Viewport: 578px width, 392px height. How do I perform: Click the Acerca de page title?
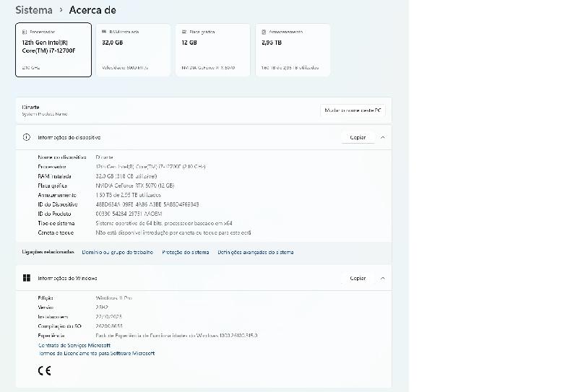click(x=92, y=10)
